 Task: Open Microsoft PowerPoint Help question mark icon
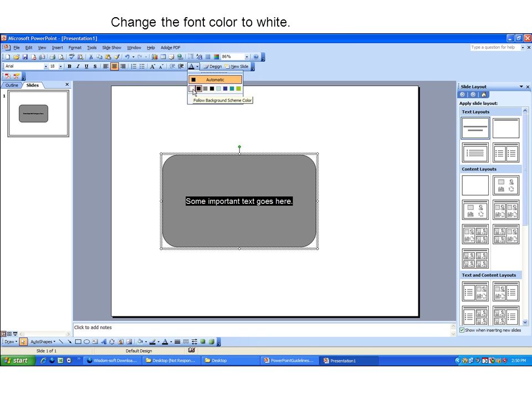tap(256, 57)
